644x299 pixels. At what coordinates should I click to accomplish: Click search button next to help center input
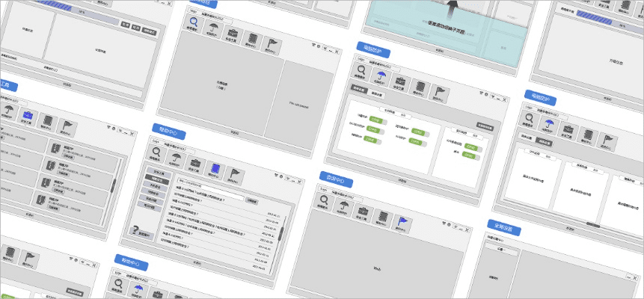tap(252, 201)
